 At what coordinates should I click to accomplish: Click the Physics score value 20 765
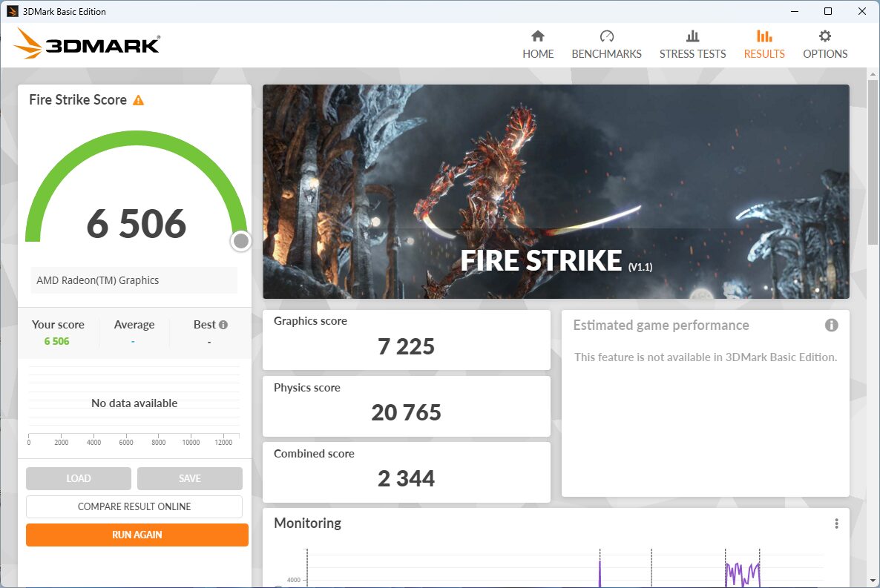point(406,413)
